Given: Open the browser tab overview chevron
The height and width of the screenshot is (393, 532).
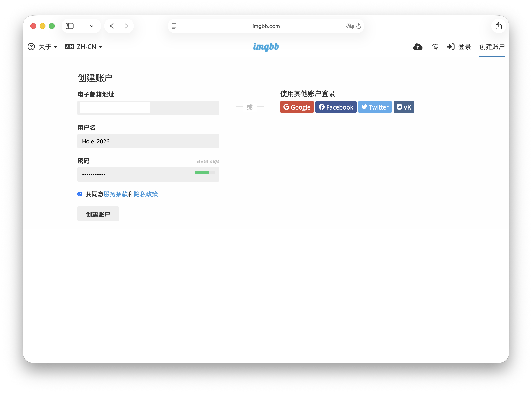Looking at the screenshot, I should point(92,26).
